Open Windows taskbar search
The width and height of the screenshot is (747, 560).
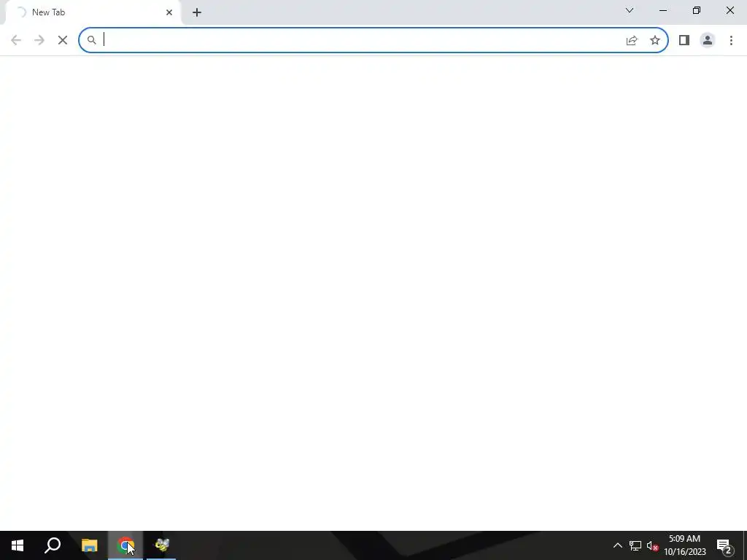[x=53, y=545]
